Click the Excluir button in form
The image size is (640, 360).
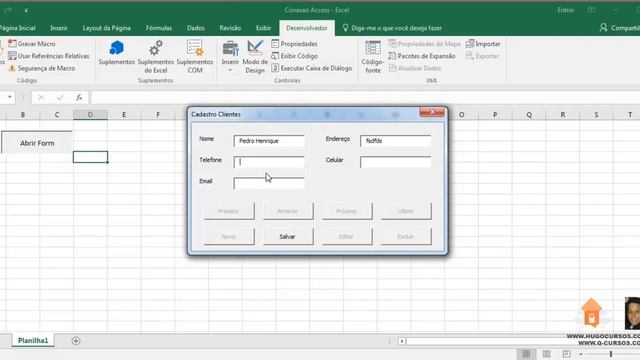click(406, 236)
